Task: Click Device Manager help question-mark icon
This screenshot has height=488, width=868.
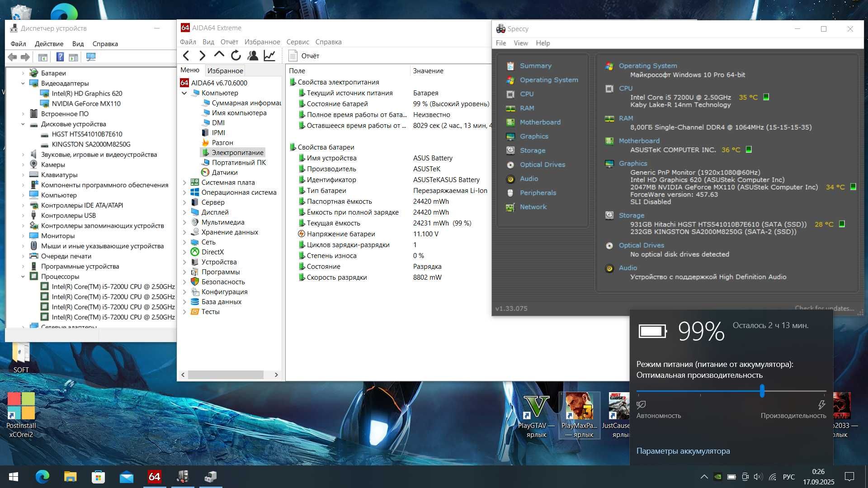Action: pyautogui.click(x=60, y=57)
